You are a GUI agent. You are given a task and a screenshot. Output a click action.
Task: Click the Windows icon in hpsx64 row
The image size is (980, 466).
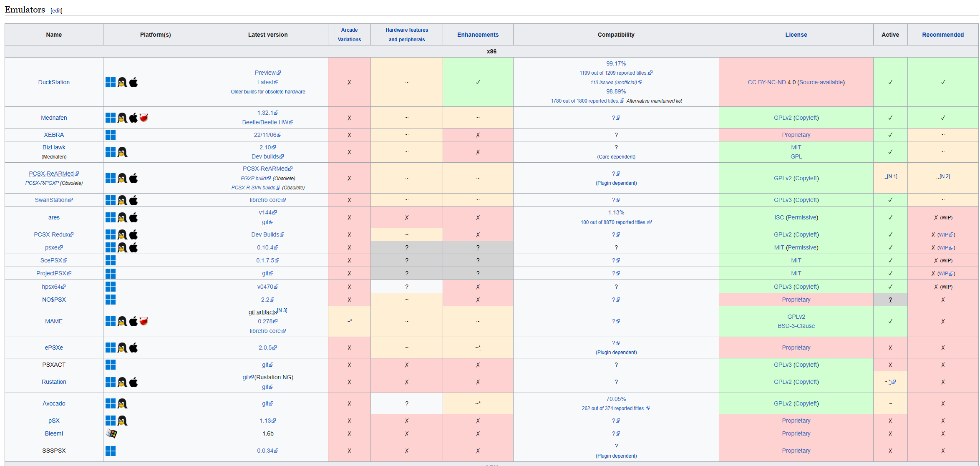111,287
